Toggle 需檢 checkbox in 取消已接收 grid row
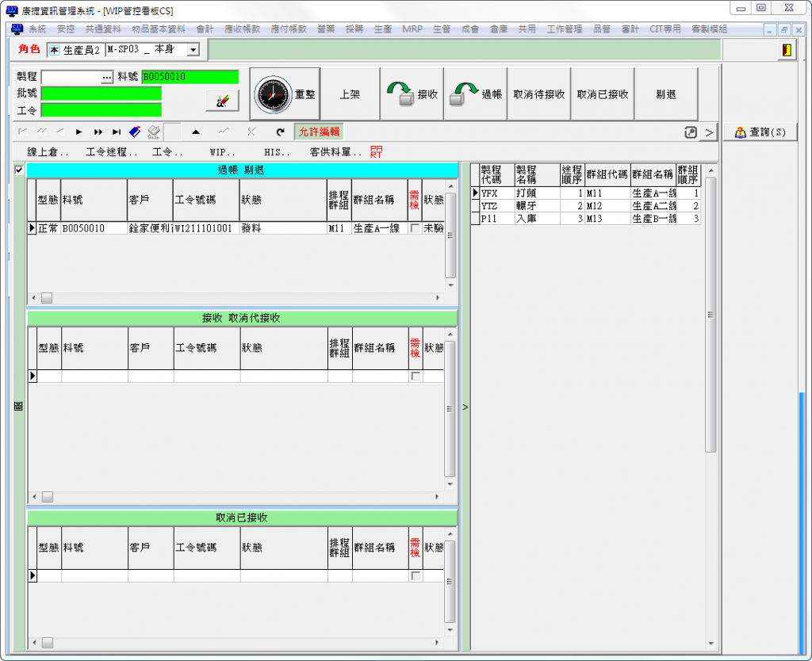812x661 pixels. point(415,575)
